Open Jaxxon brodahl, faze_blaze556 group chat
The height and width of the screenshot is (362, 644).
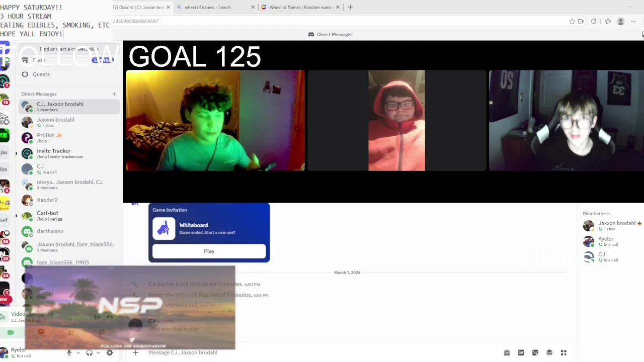70,246
